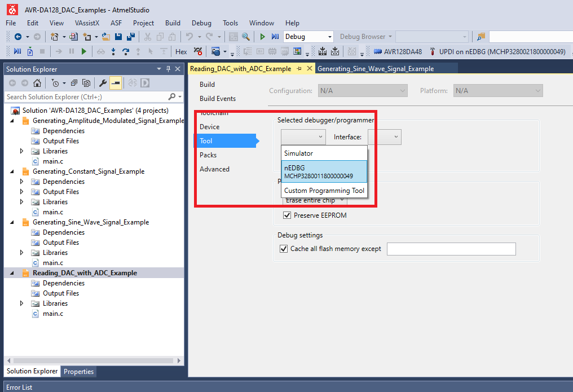
Task: Click the Show All Files icon in Solution Explorer
Action: point(86,83)
